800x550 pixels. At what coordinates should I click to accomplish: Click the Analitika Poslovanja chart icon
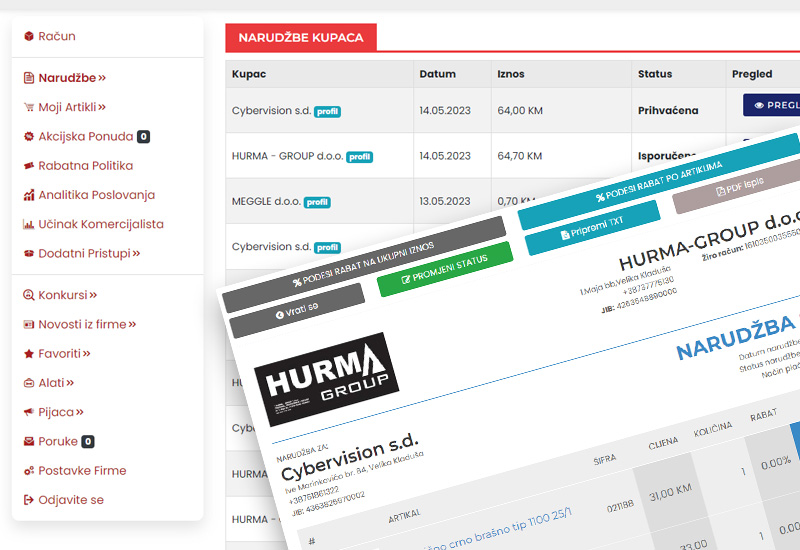pyautogui.click(x=29, y=195)
